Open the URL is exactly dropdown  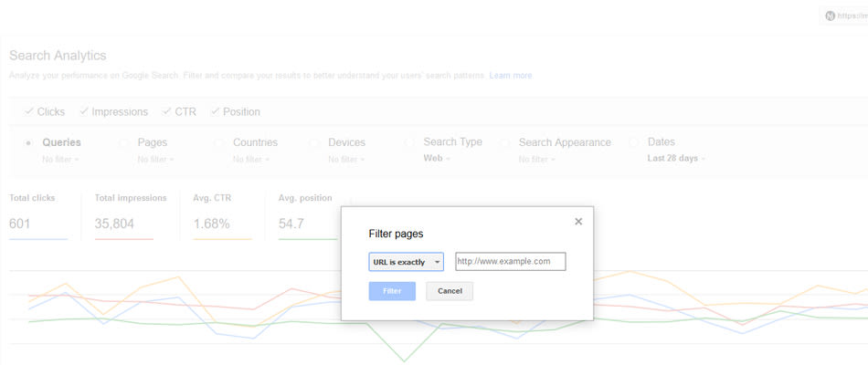pos(407,262)
